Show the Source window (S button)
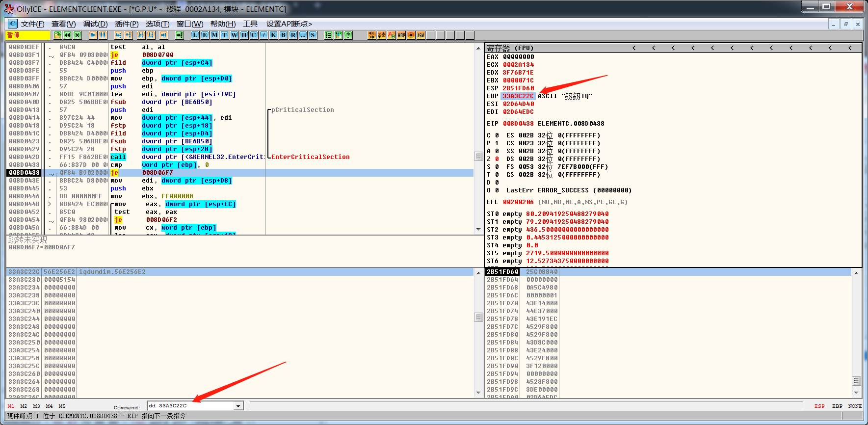The width and height of the screenshot is (868, 425). click(x=313, y=35)
